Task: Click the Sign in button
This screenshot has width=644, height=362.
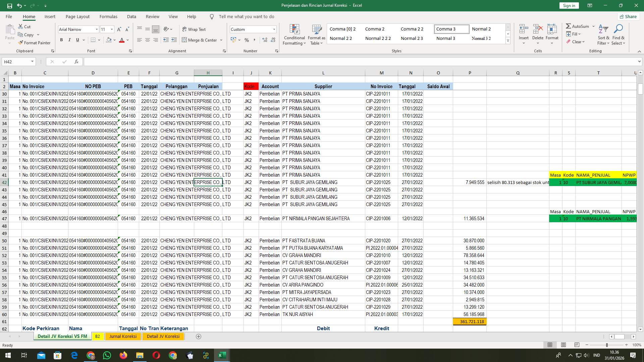Action: 569,5
